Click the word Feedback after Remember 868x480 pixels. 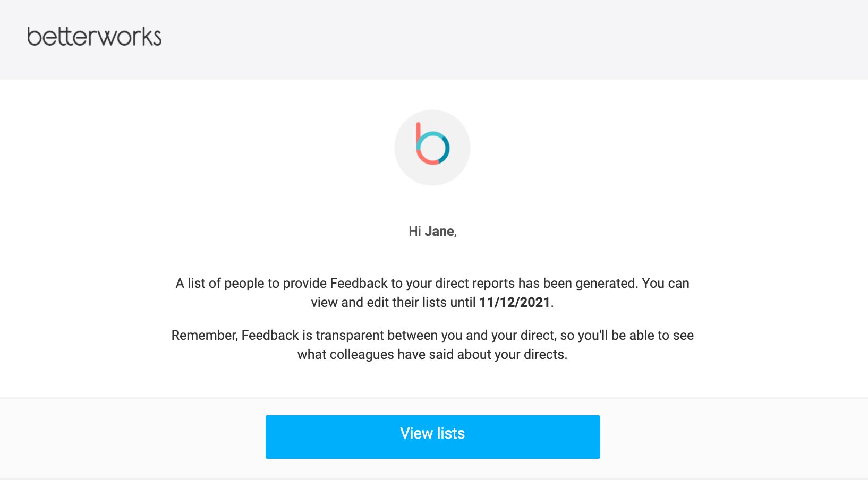click(270, 336)
